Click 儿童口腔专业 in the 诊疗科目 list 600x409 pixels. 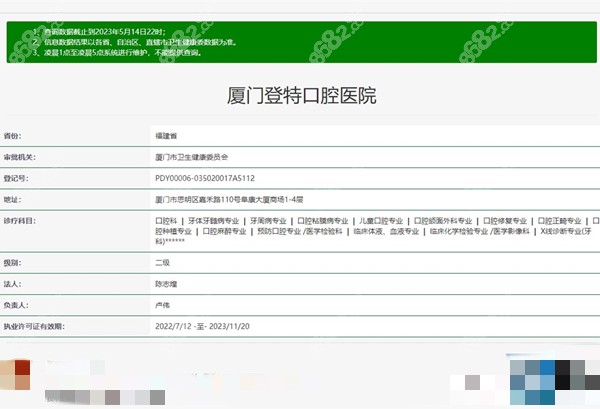point(381,221)
